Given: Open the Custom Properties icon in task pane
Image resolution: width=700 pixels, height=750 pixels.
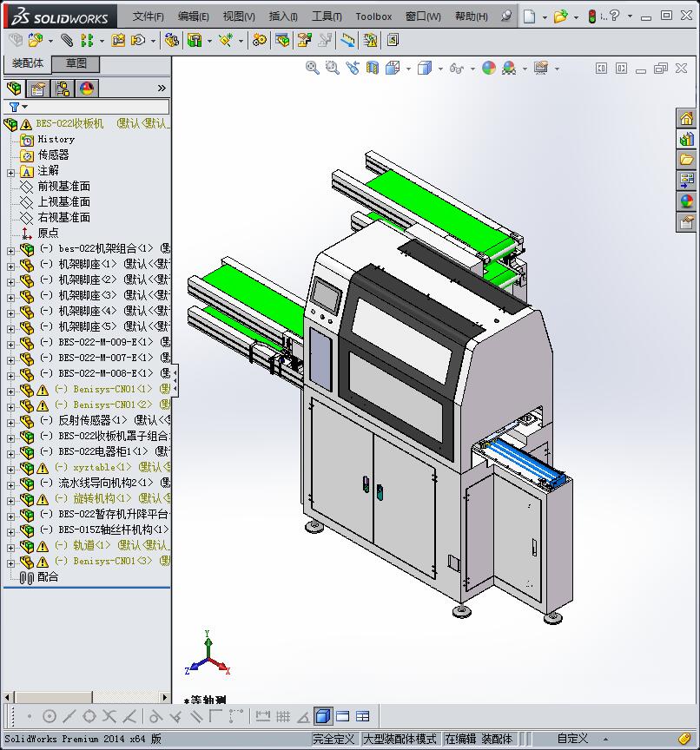Looking at the screenshot, I should coord(687,222).
